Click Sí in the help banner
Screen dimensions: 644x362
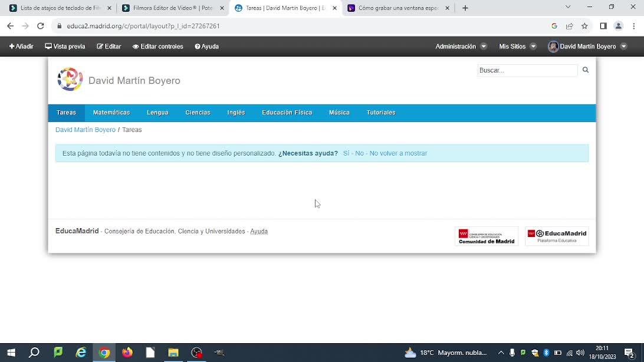click(346, 153)
